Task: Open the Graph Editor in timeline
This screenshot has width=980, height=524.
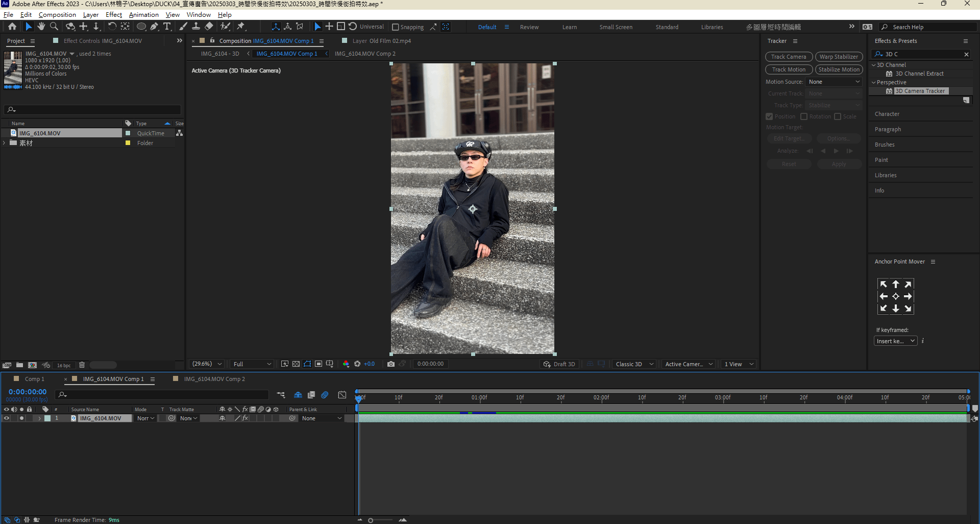Action: 342,395
